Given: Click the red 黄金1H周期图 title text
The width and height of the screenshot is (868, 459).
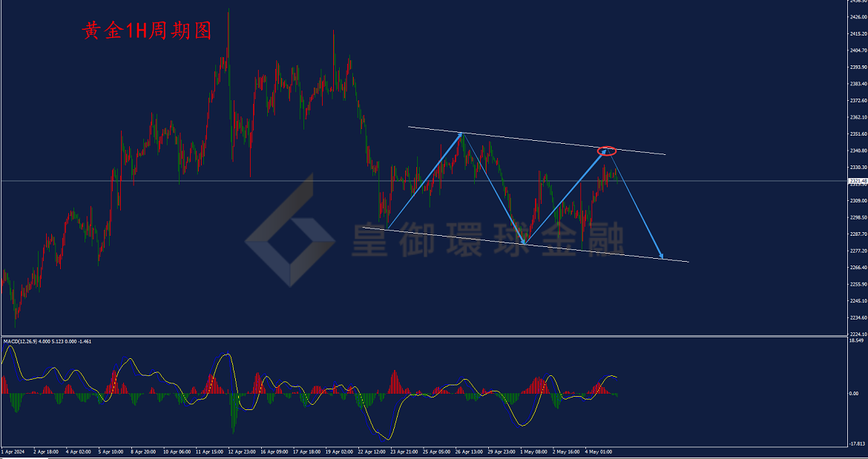Looking at the screenshot, I should [x=147, y=32].
